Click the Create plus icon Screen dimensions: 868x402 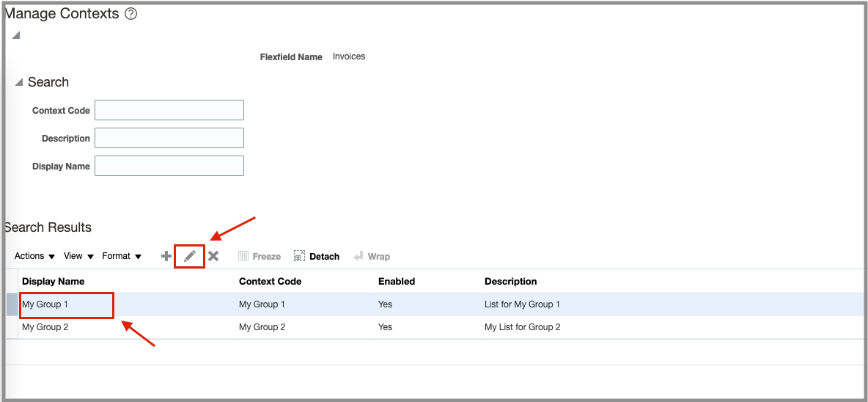pos(166,256)
